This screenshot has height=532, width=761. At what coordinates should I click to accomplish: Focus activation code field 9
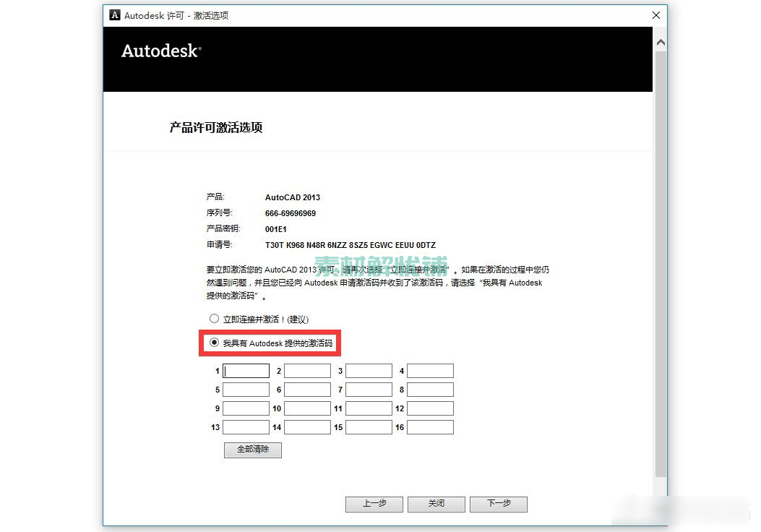pyautogui.click(x=246, y=408)
